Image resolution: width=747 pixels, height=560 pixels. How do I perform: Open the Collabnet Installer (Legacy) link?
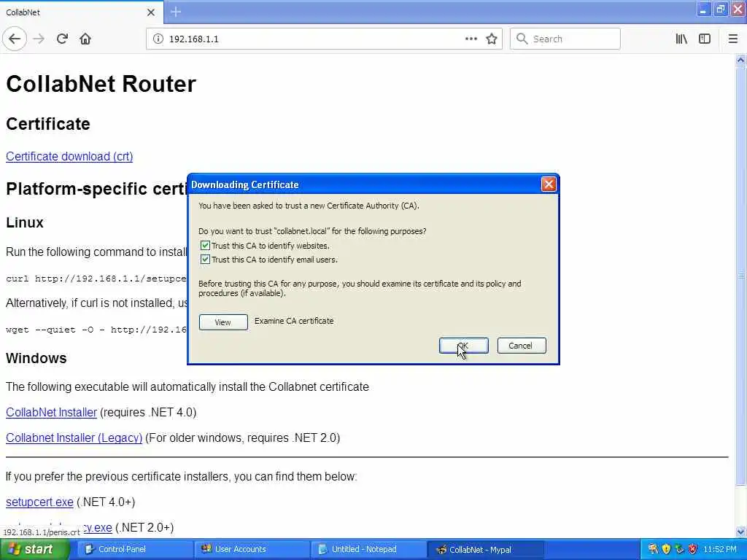coord(74,438)
